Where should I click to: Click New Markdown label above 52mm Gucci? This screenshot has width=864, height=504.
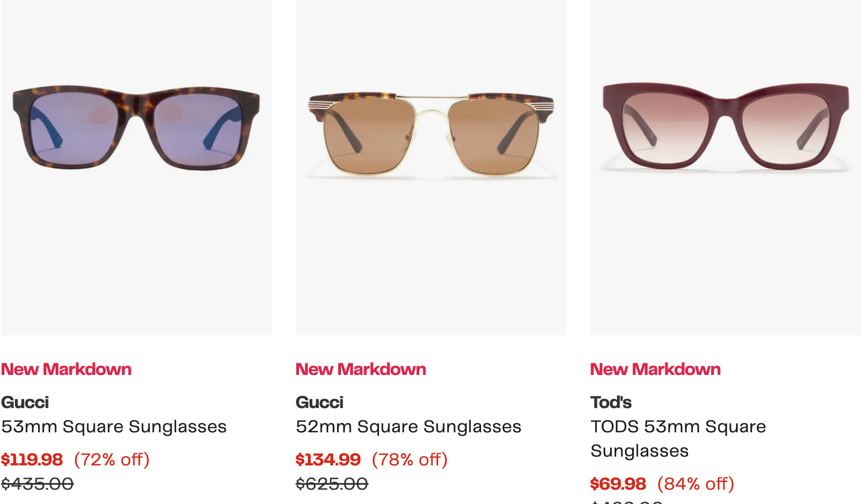(x=361, y=369)
